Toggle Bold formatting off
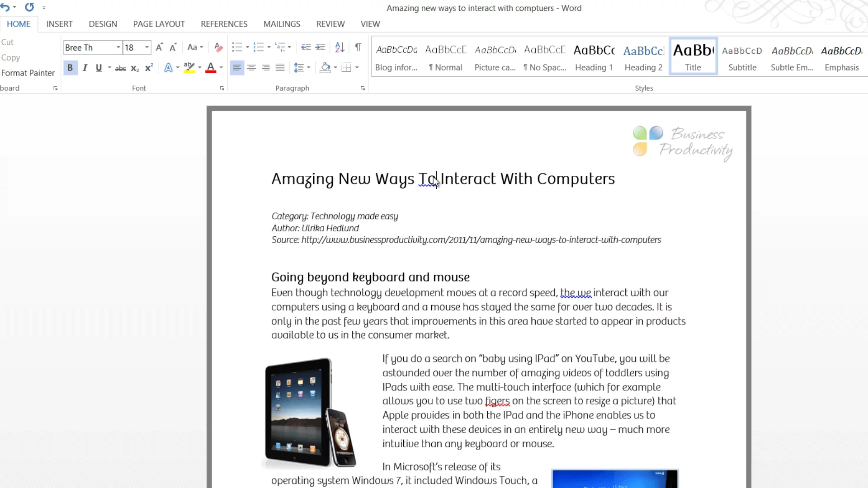 click(x=70, y=68)
